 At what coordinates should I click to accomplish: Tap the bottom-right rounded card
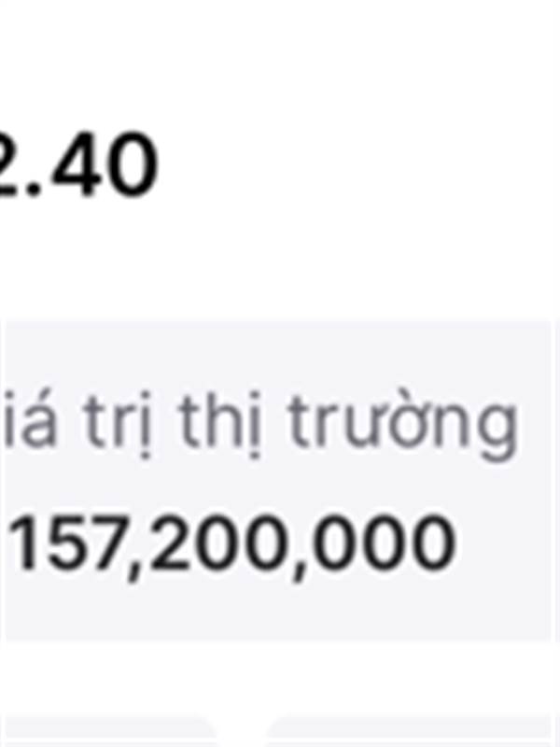411,733
